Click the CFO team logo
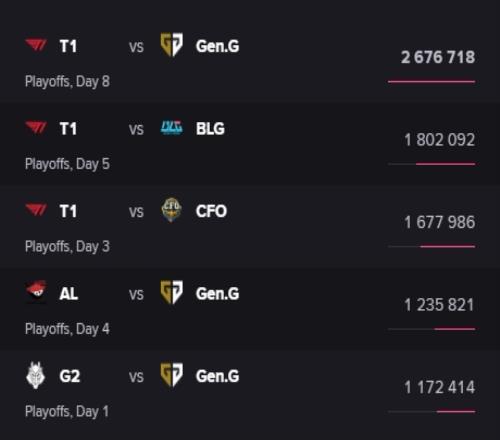This screenshot has height=440, width=500. pos(172,210)
